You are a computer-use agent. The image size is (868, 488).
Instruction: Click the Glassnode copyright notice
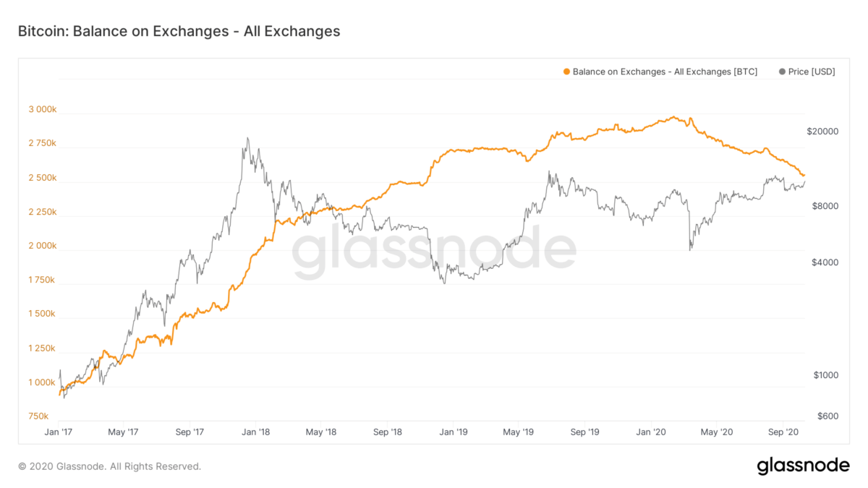[x=110, y=466]
